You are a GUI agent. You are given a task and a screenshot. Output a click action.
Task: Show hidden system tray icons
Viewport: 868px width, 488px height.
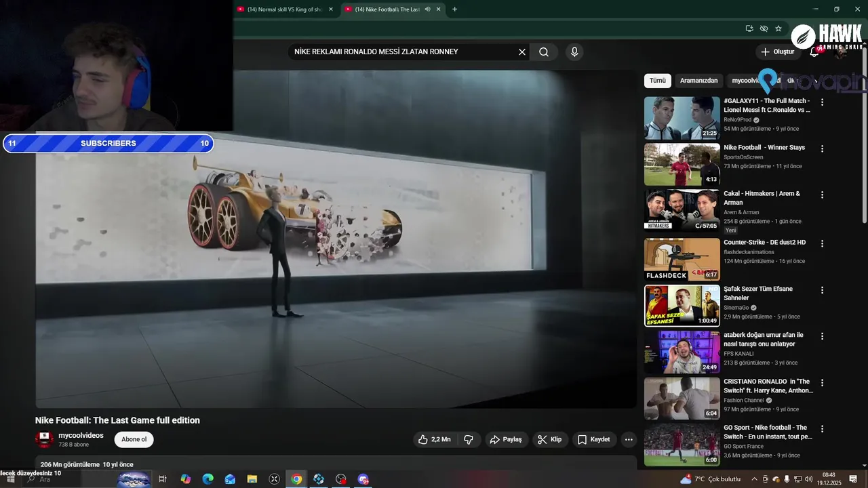click(754, 479)
